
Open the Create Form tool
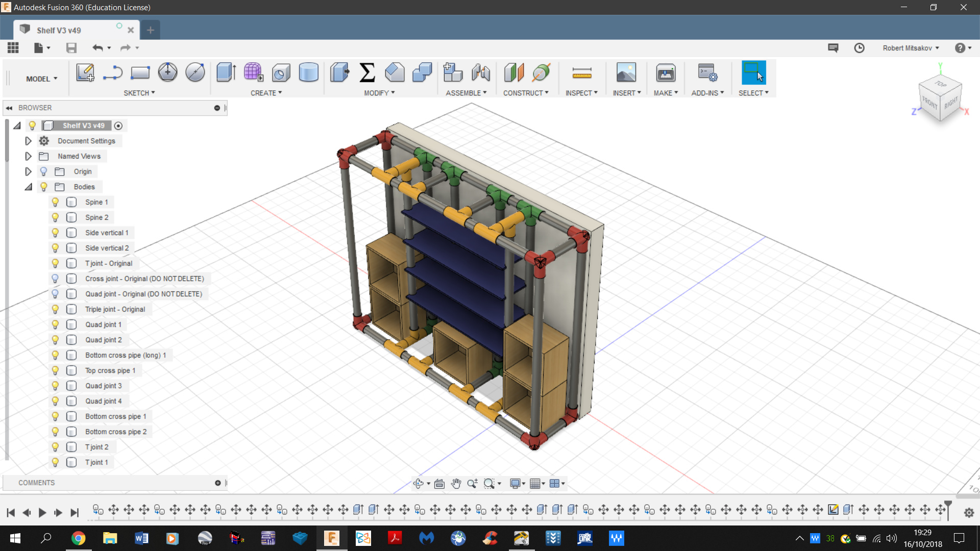253,72
